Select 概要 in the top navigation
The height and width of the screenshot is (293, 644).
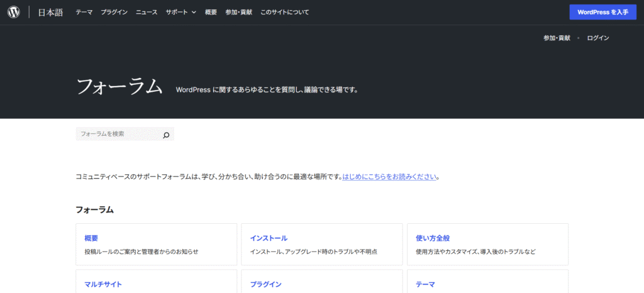point(211,13)
